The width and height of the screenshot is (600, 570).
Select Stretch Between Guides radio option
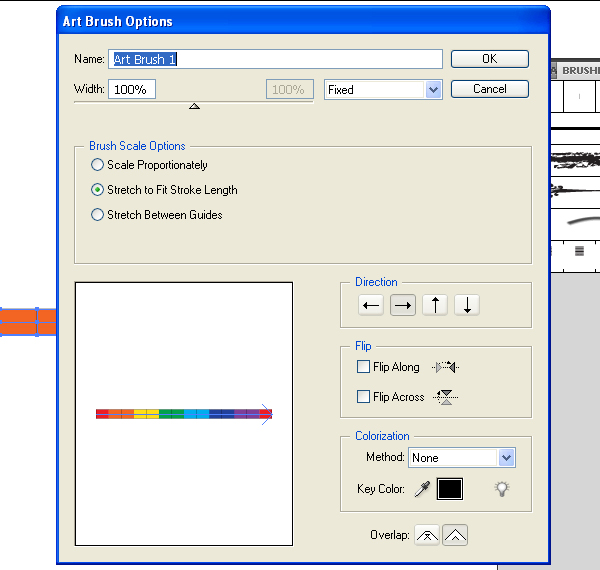coord(97,215)
